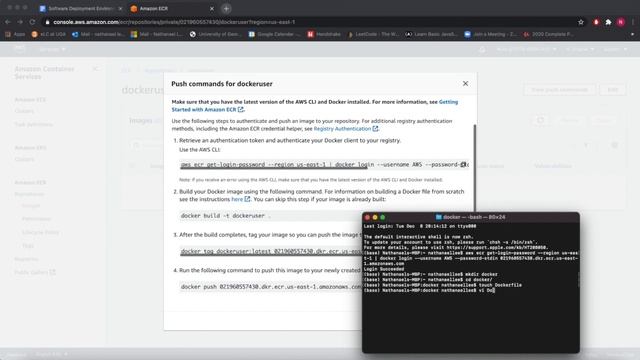Image resolution: width=640 pixels, height=360 pixels.
Task: Open the Handshake bookmark
Action: (324, 34)
